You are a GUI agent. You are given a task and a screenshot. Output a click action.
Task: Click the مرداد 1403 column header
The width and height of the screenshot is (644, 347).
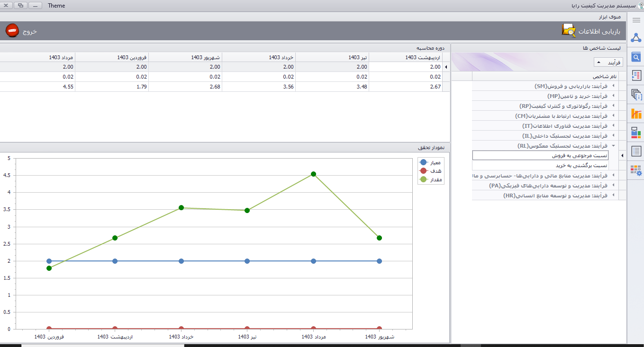tap(61, 57)
